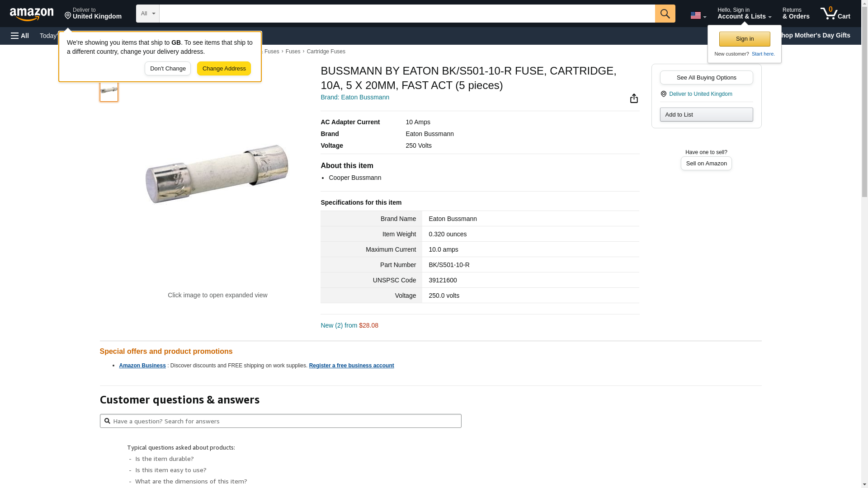Open the Account & Lists dropdown
The width and height of the screenshot is (868, 488).
tap(744, 14)
